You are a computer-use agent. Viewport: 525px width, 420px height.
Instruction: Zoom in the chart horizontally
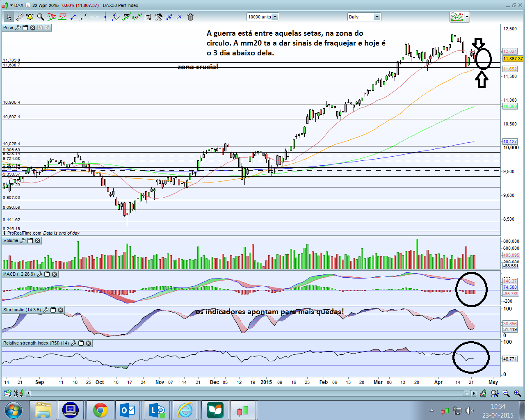pyautogui.click(x=518, y=393)
